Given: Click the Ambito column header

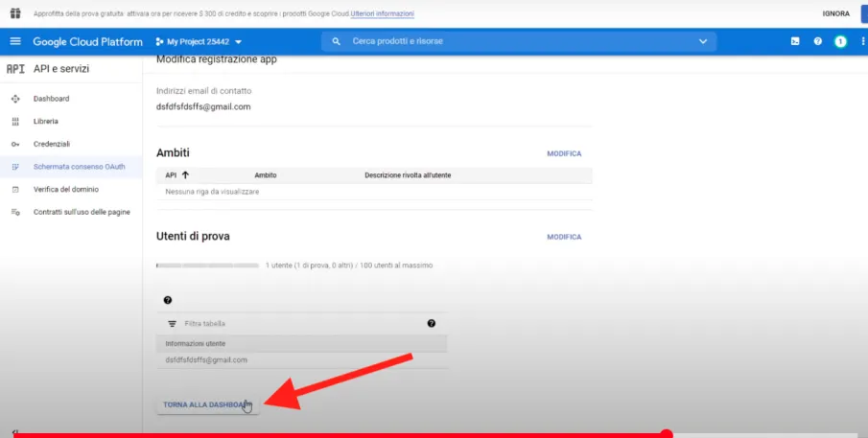Looking at the screenshot, I should tap(265, 175).
